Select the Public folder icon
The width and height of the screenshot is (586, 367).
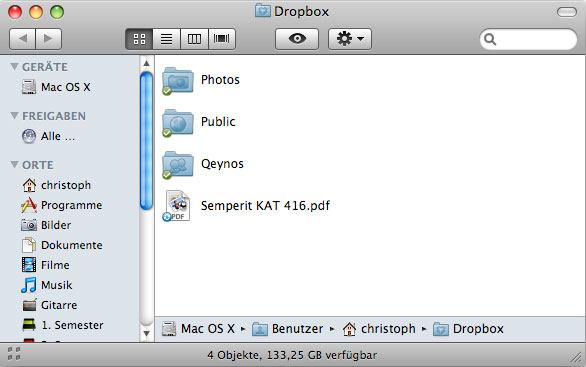pos(178,123)
